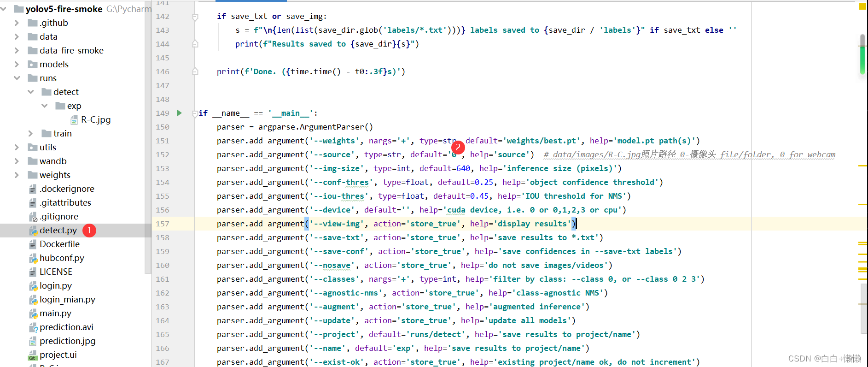Place cursor in '--view-img' argument text
Screen dimensions: 868x367
click(337, 224)
